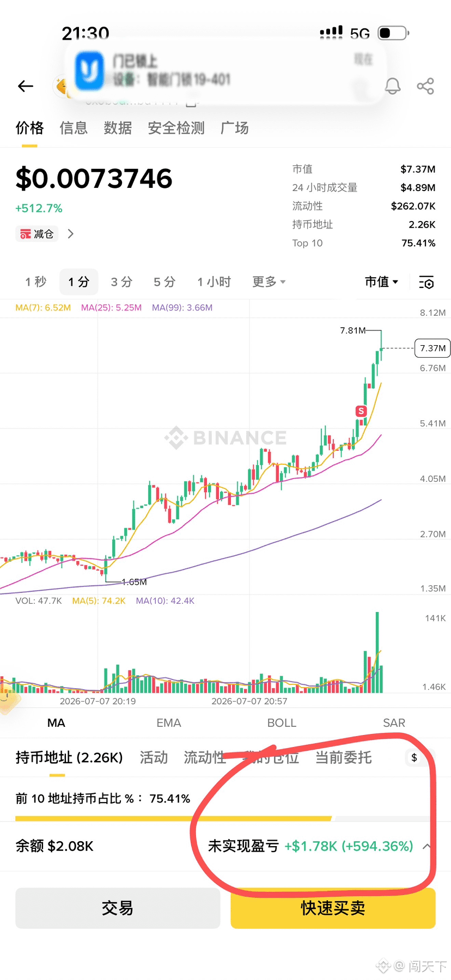Tap the 流动性 $262.07K stat
The height and width of the screenshot is (980, 451).
point(364,206)
